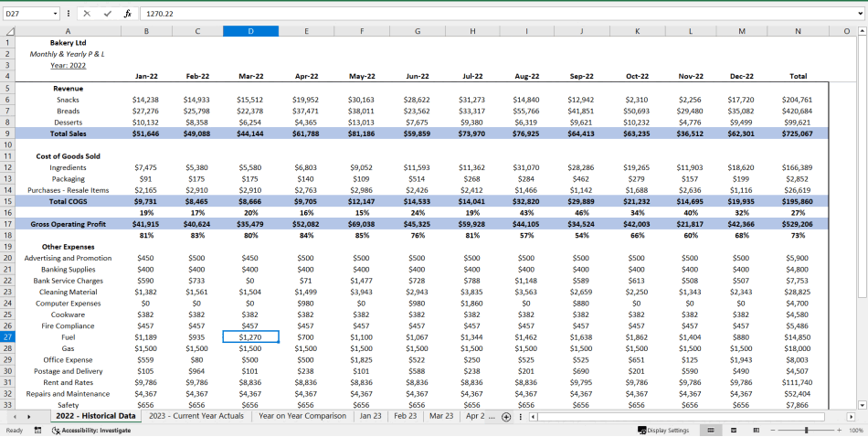Select column D header
The image size is (868, 437).
(x=250, y=32)
